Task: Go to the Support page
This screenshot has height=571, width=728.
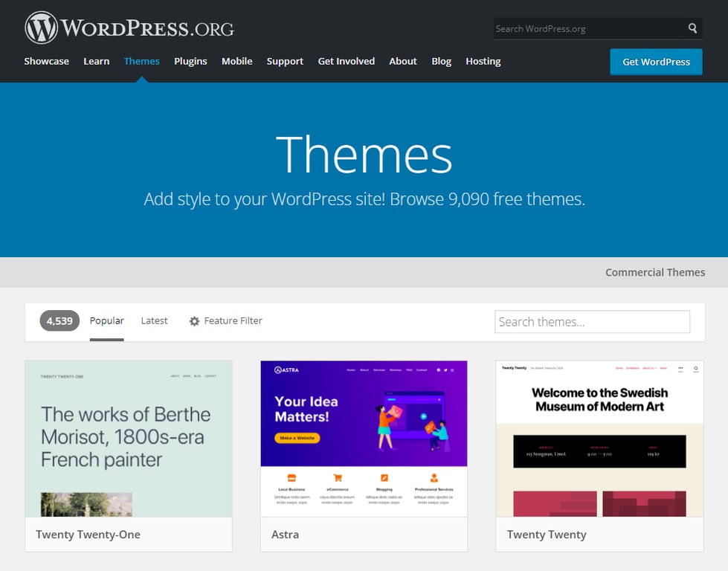Action: coord(285,61)
